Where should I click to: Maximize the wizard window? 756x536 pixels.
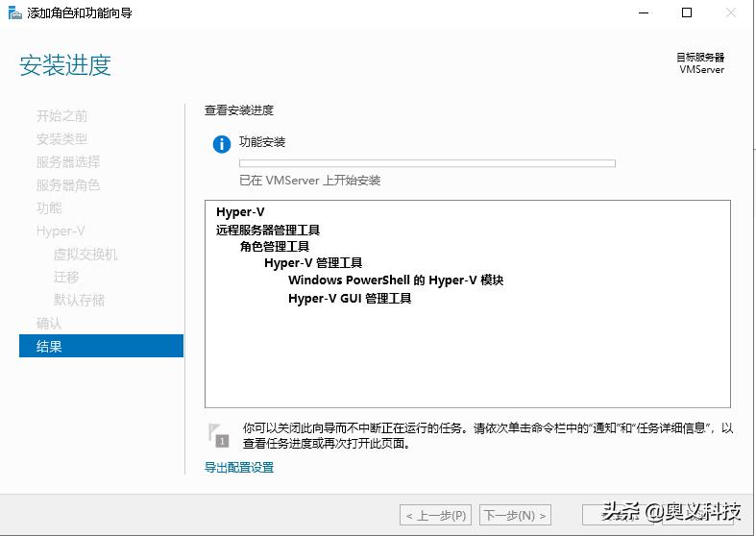(x=687, y=13)
